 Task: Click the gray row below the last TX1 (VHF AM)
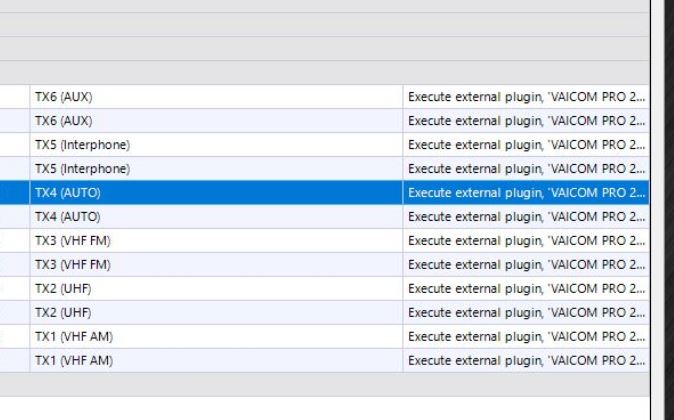pyautogui.click(x=325, y=384)
